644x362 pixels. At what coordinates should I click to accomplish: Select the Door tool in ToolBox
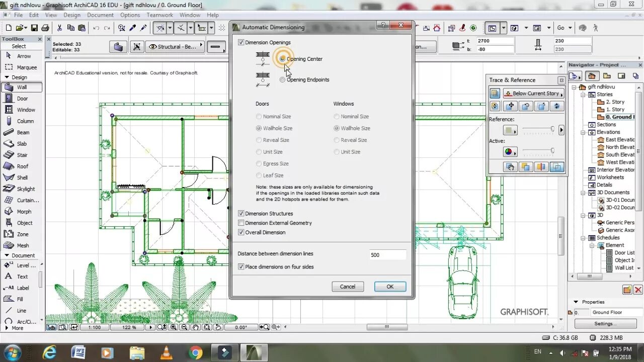(x=22, y=99)
